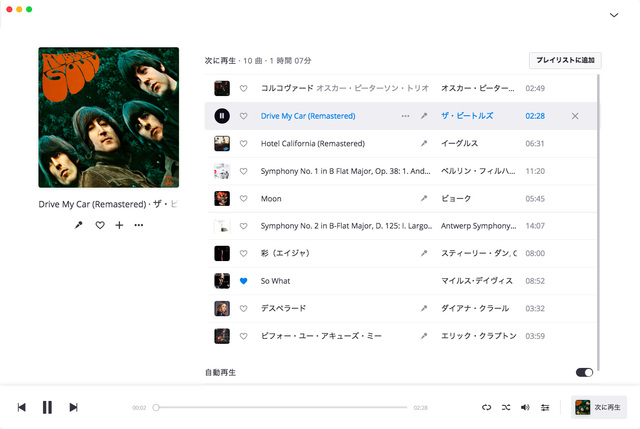Screen dimensions: 640x429
Task: Open the artist ザ・ビートルズ link
Action: click(x=467, y=116)
